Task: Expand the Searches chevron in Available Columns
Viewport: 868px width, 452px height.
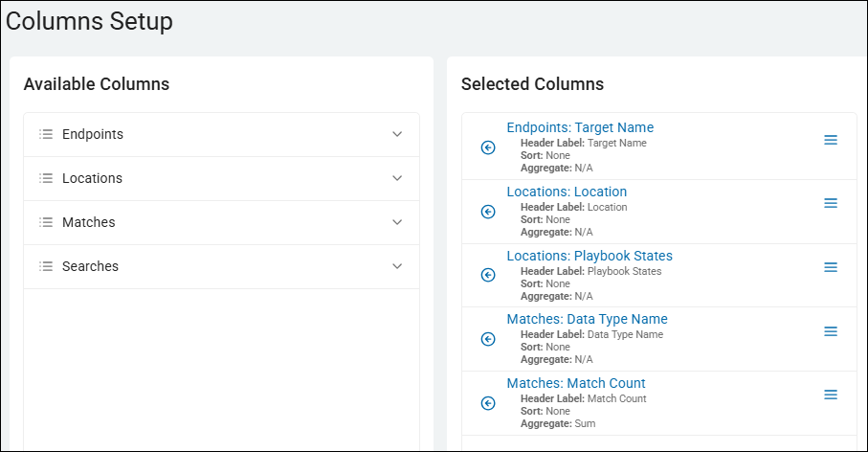Action: pyautogui.click(x=397, y=266)
